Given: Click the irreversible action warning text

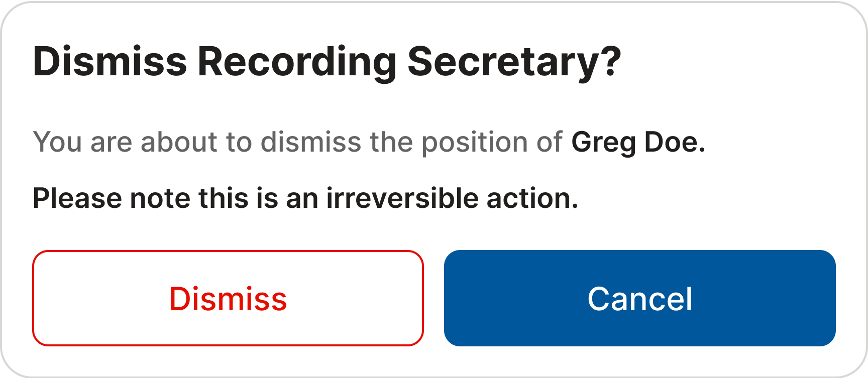Looking at the screenshot, I should click(x=305, y=198).
